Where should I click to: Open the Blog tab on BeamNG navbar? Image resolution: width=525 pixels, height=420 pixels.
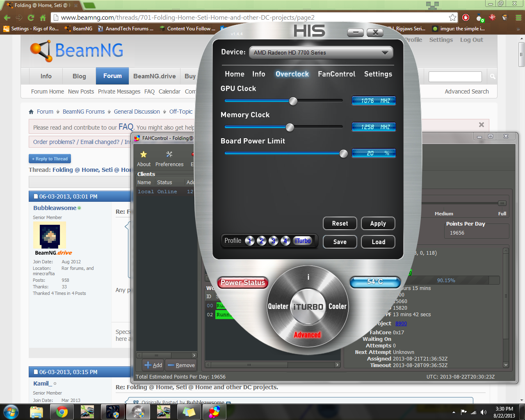[x=79, y=76]
